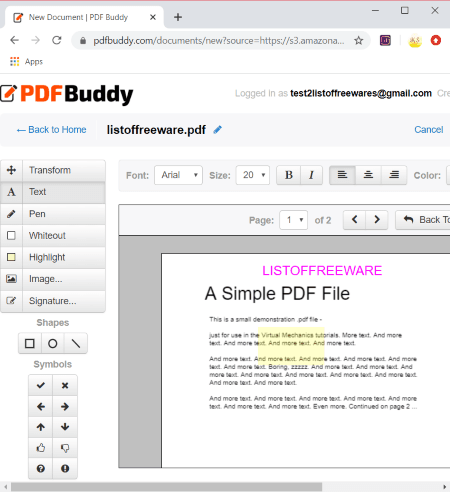Image resolution: width=450 pixels, height=492 pixels.
Task: Go to the next page
Action: 377,220
